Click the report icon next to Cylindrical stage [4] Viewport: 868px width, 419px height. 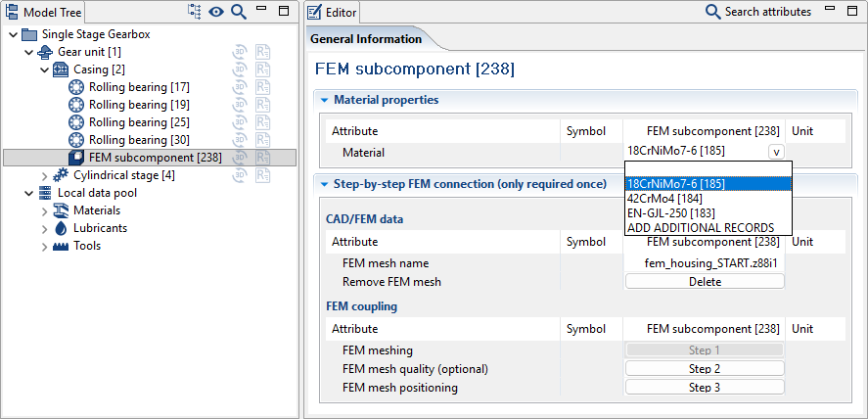pos(262,175)
